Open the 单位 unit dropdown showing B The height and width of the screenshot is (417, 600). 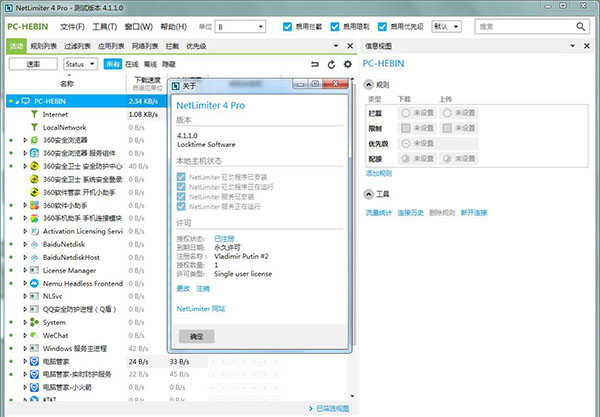click(240, 27)
